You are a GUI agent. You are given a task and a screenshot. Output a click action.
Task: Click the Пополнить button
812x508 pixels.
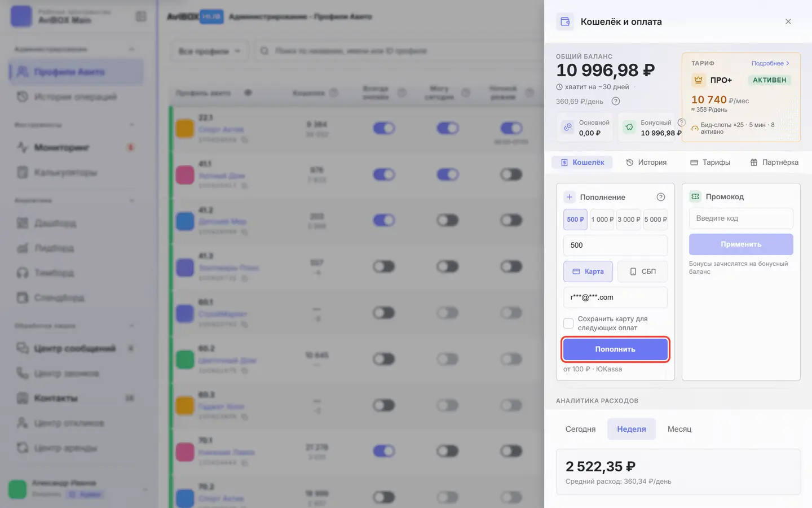point(615,349)
